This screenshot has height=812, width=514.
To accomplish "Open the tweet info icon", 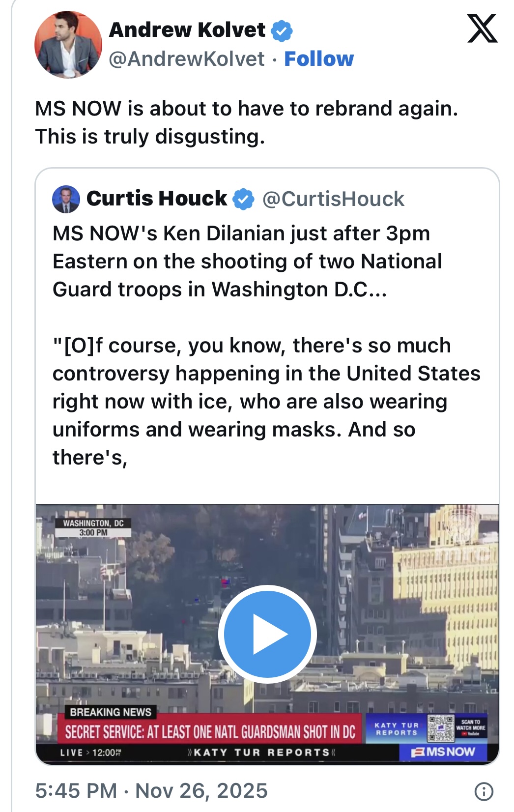I will pyautogui.click(x=484, y=791).
